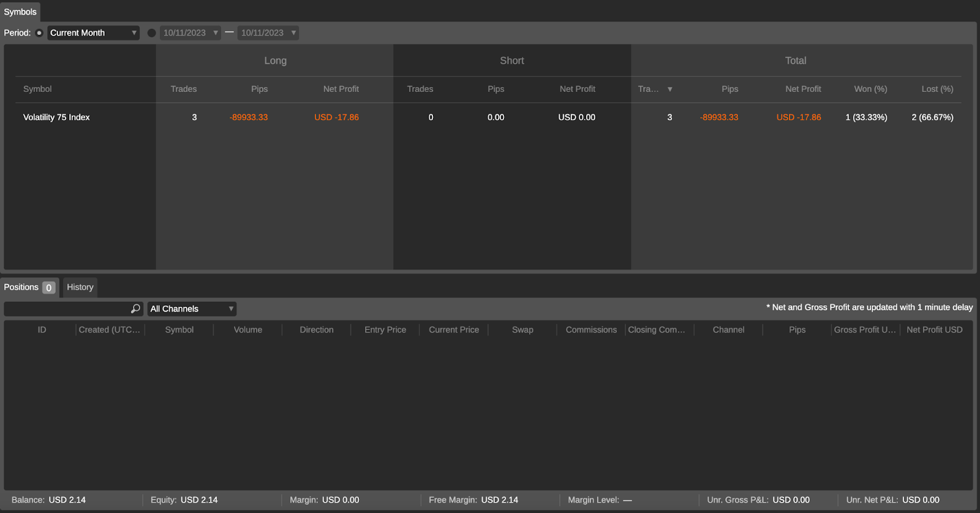Sort by Lost (%) column header
Screen dimensions: 980x513
(937, 89)
